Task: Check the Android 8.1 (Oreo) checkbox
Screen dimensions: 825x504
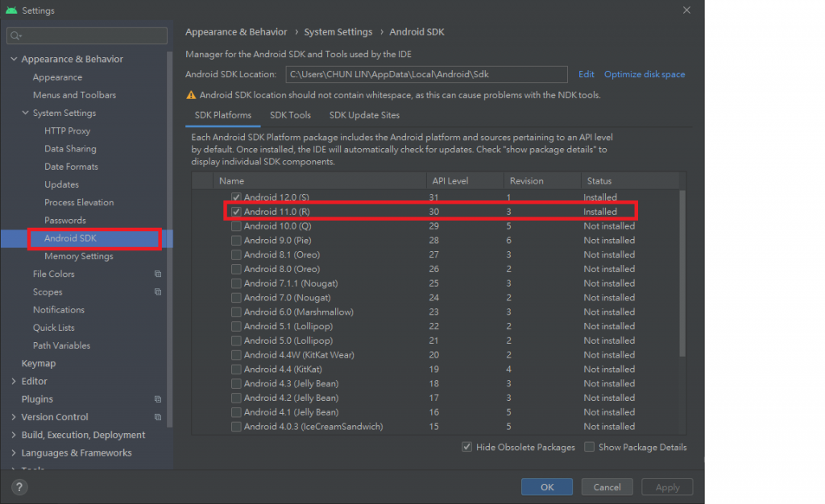Action: [236, 254]
